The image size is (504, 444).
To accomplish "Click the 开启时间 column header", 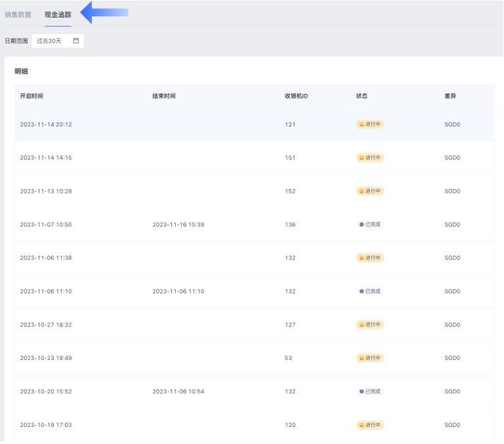I will pos(31,96).
